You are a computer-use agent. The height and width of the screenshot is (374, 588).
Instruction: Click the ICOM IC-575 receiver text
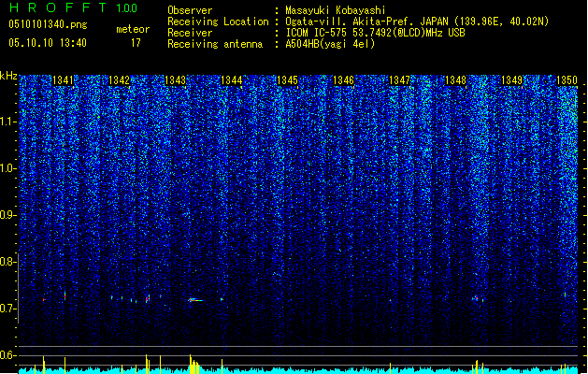click(375, 33)
